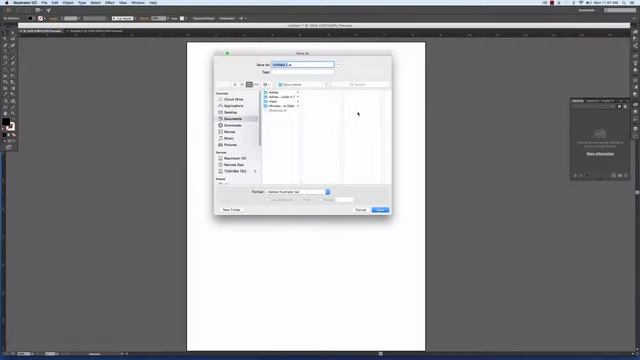Open the Help menu
This screenshot has width=640, height=360.
pyautogui.click(x=153, y=2)
